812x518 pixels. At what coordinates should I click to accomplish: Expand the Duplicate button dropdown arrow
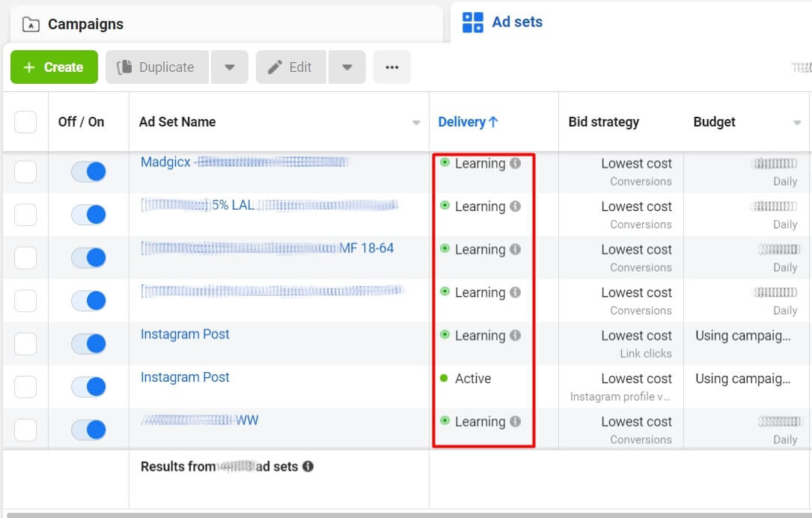point(230,67)
